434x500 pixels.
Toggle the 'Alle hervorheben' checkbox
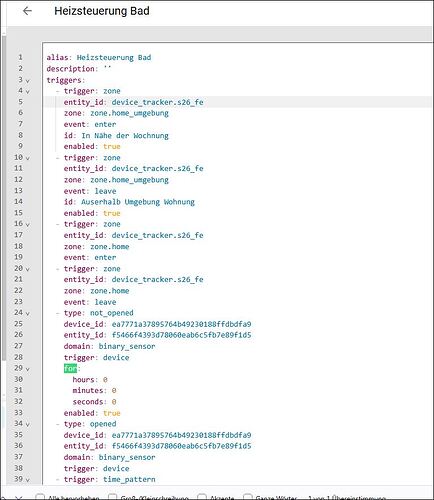pyautogui.click(x=40, y=497)
